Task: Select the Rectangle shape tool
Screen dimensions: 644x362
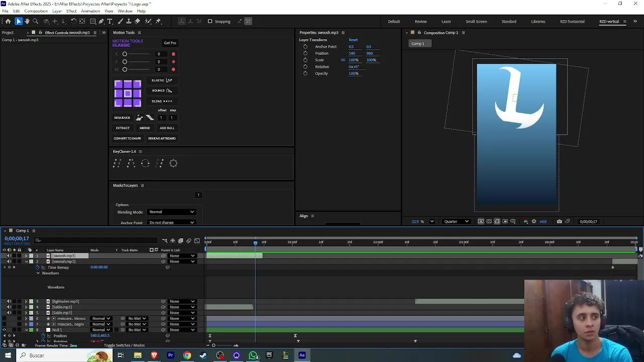Action: click(x=93, y=21)
